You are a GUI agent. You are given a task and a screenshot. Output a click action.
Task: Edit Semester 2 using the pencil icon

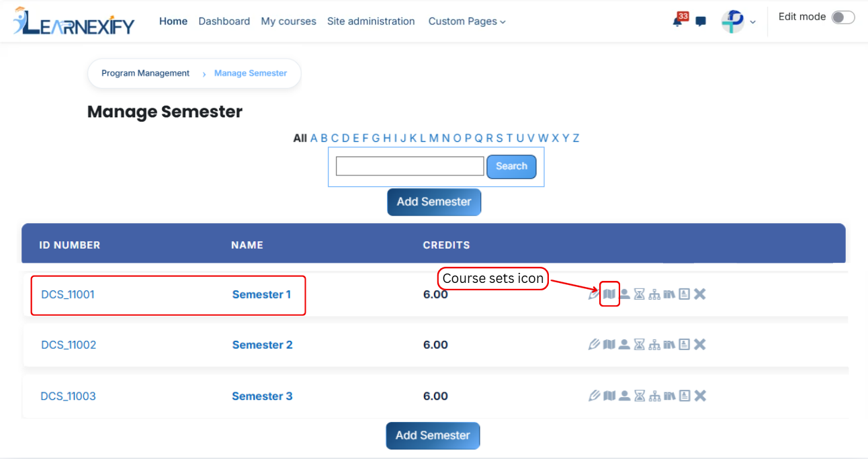tap(594, 345)
